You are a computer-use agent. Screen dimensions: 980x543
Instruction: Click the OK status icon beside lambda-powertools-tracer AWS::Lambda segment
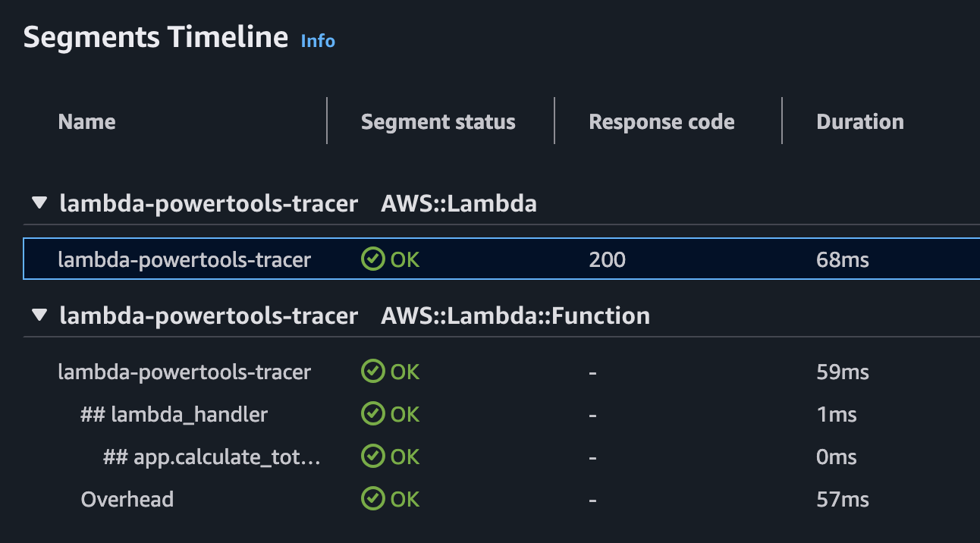[372, 259]
